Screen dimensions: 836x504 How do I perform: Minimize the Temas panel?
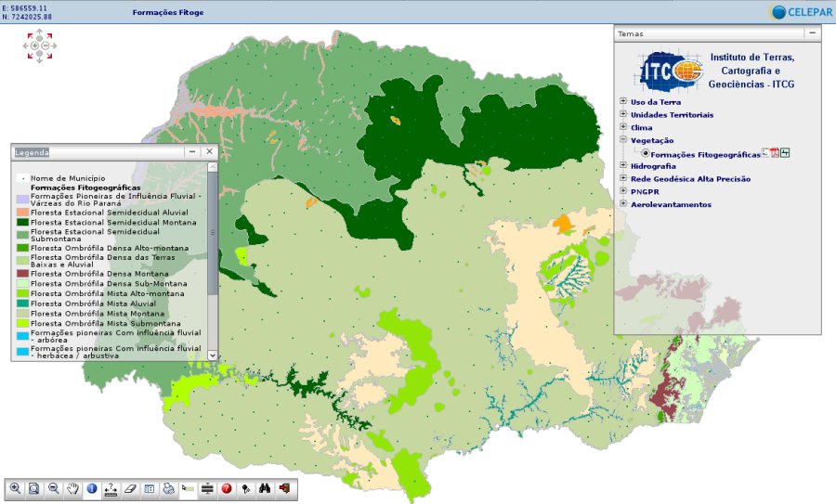[x=812, y=33]
